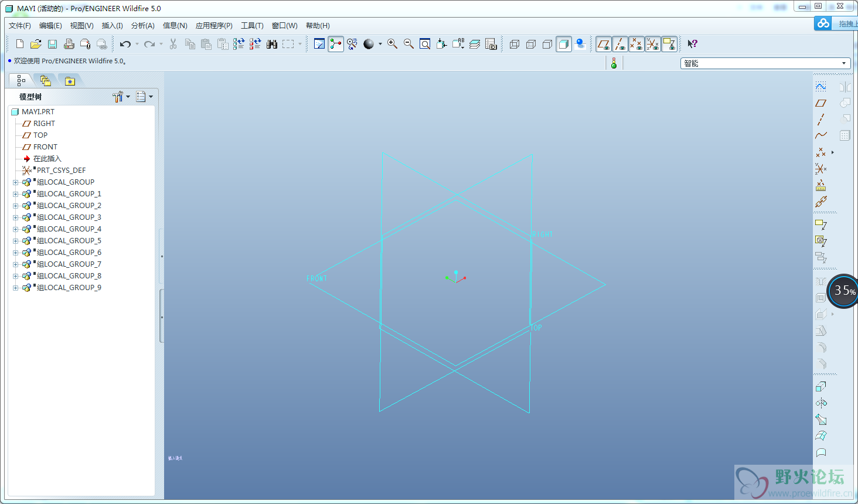Open the 分析(A) menu
The image size is (858, 504).
142,26
